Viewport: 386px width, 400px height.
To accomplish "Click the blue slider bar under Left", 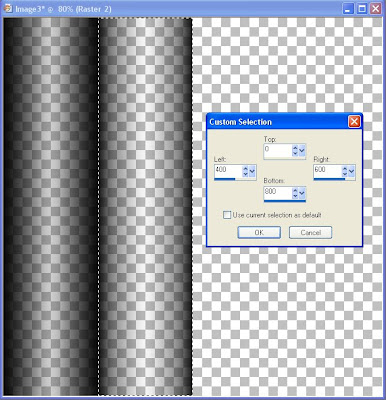I will 235,179.
